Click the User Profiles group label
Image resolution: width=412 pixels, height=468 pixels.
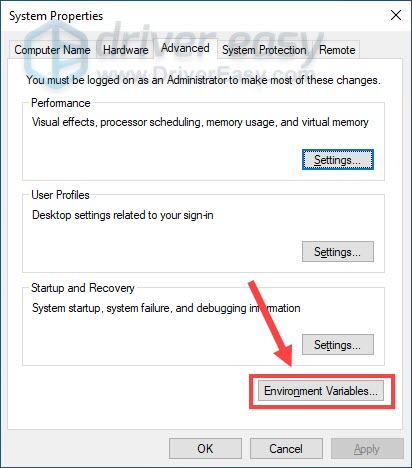(x=60, y=195)
